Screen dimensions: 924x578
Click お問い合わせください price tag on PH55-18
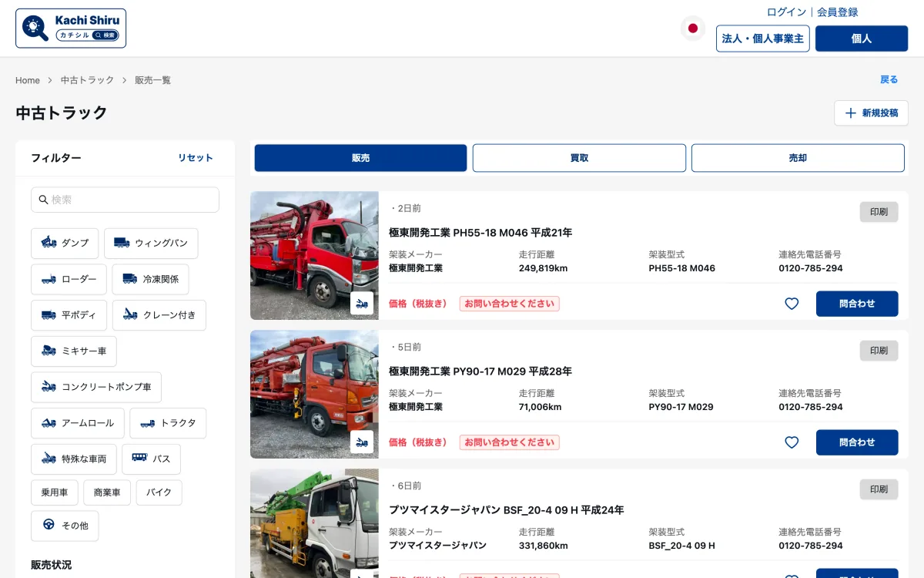coord(510,304)
